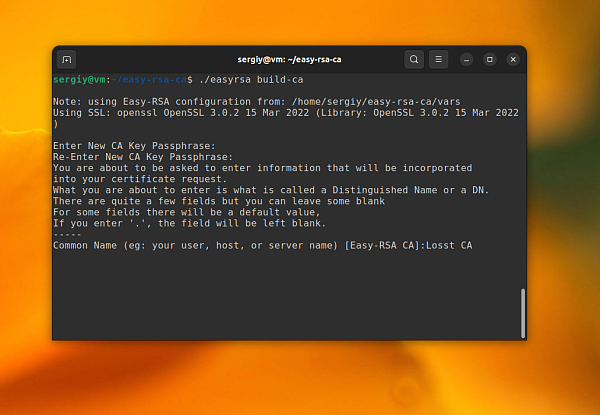Close the terminal window
The width and height of the screenshot is (600, 415).
[x=513, y=60]
